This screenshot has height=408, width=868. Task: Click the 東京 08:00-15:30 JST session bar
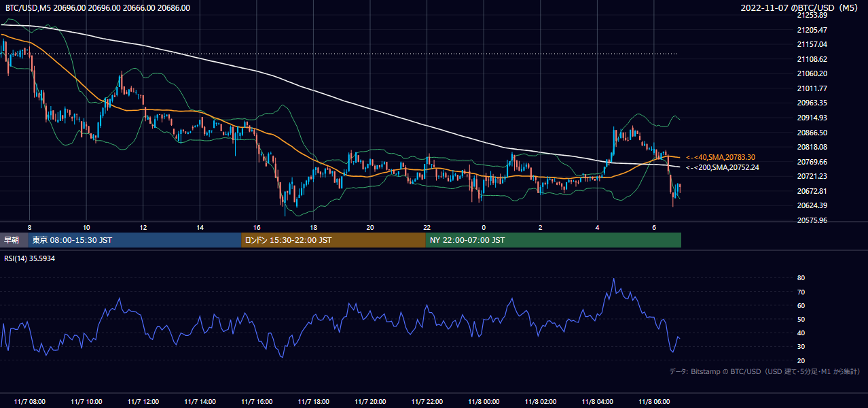pyautogui.click(x=135, y=240)
